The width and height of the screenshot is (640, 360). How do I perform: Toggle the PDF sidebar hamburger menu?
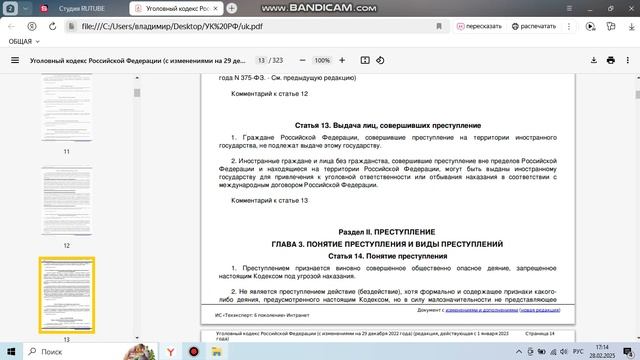point(15,60)
